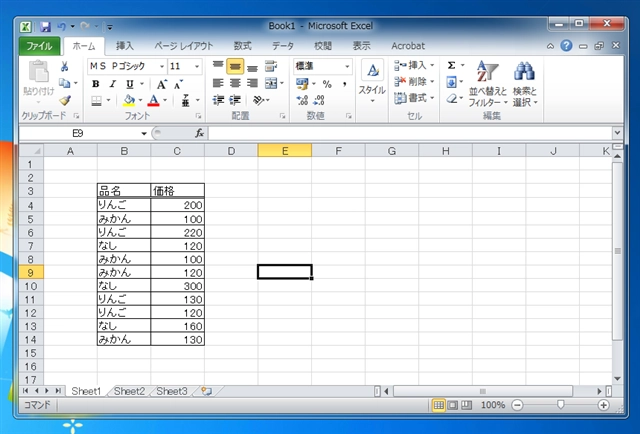
Task: Open the font name dropdown MS Pゴシック
Action: [x=162, y=66]
